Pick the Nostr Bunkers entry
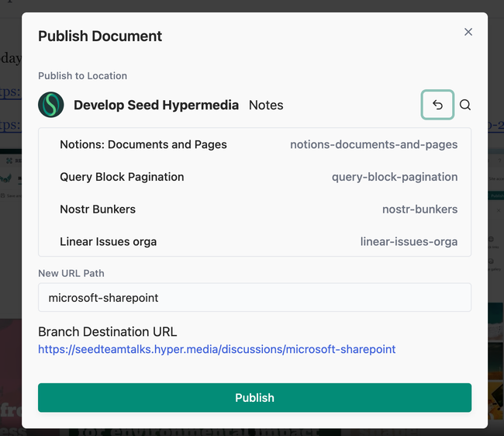 click(x=98, y=209)
